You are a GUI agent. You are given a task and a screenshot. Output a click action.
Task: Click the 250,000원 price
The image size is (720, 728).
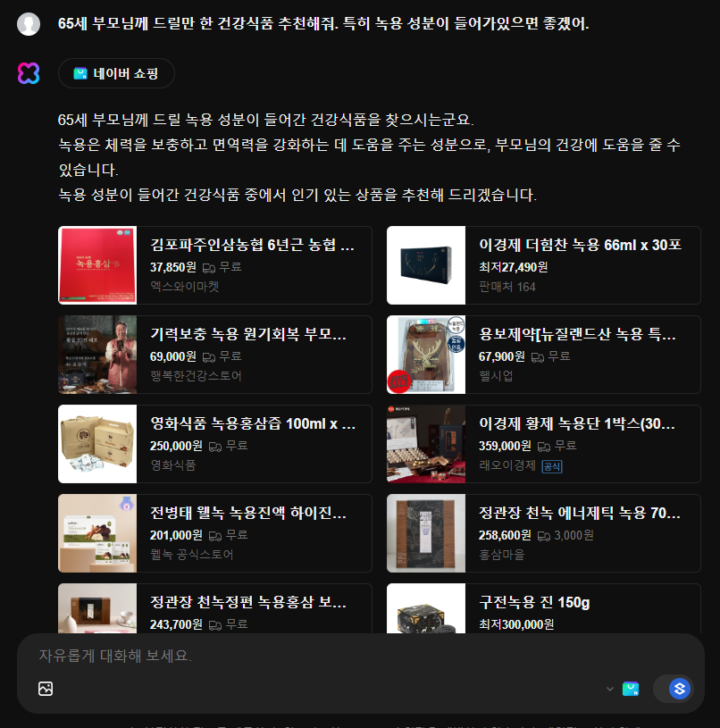coord(176,446)
